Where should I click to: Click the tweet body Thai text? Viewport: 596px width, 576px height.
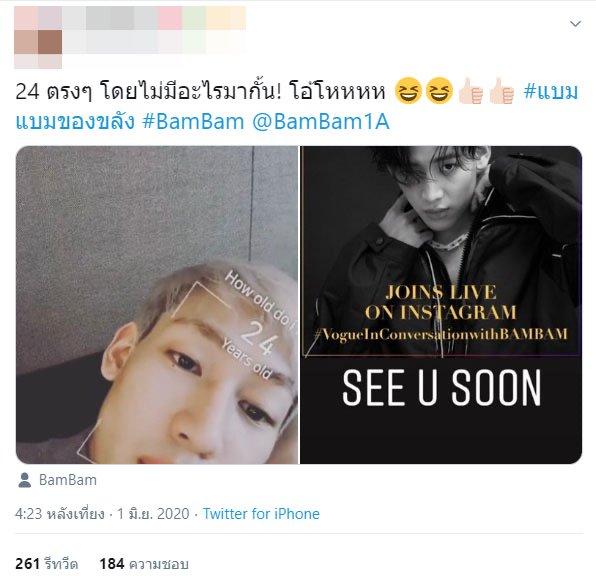[200, 92]
